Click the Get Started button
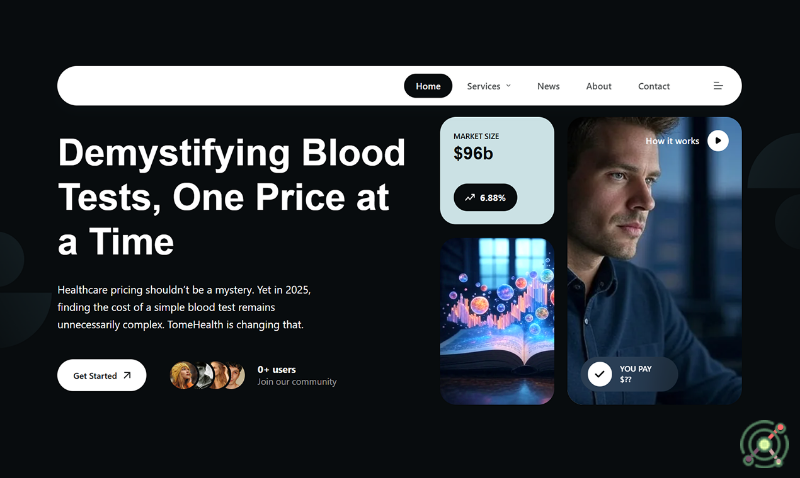The width and height of the screenshot is (800, 478). pyautogui.click(x=102, y=375)
